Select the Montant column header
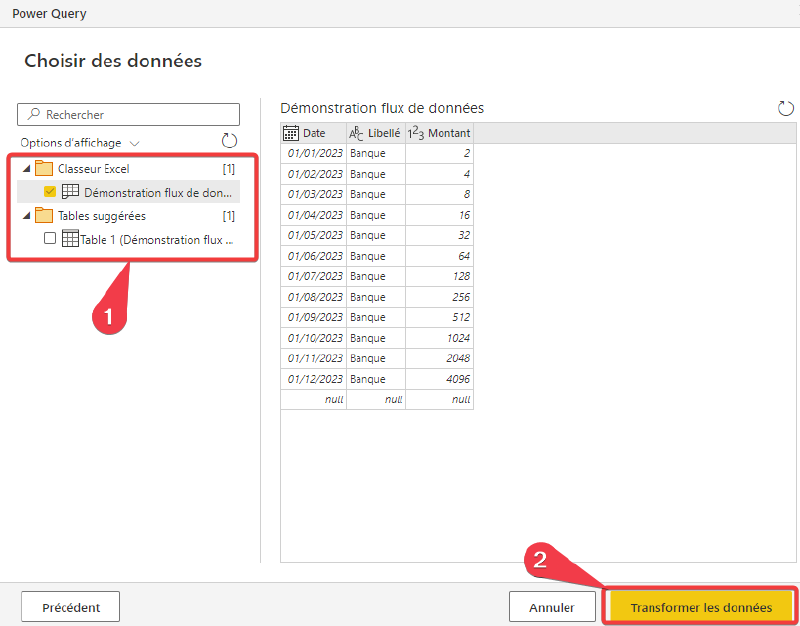800x626 pixels. pos(439,133)
